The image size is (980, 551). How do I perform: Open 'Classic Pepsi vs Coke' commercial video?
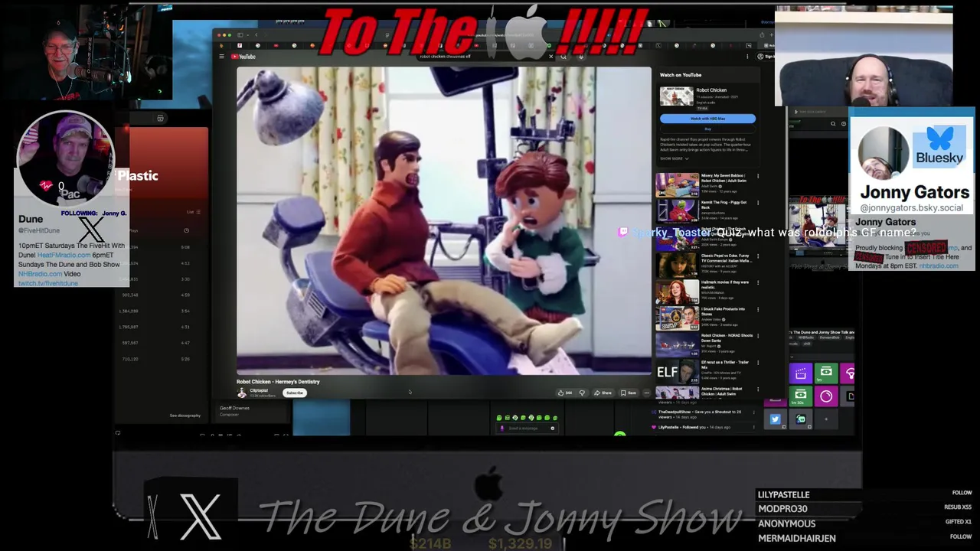coord(677,265)
